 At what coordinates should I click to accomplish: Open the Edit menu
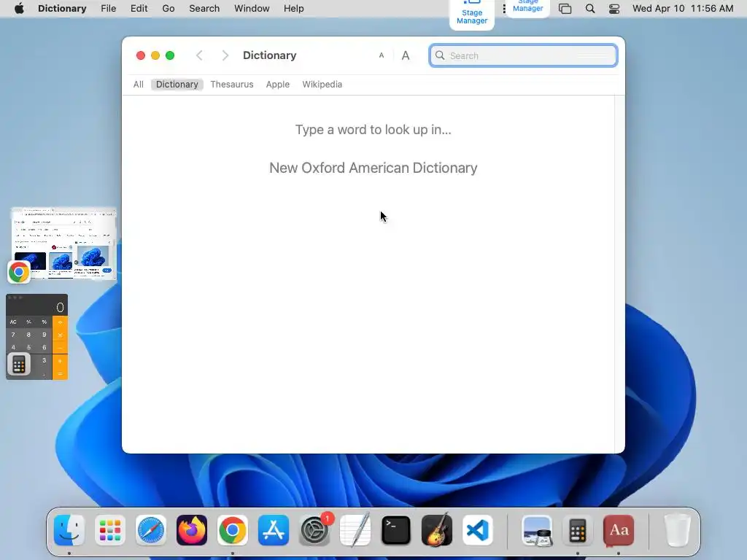pos(139,9)
